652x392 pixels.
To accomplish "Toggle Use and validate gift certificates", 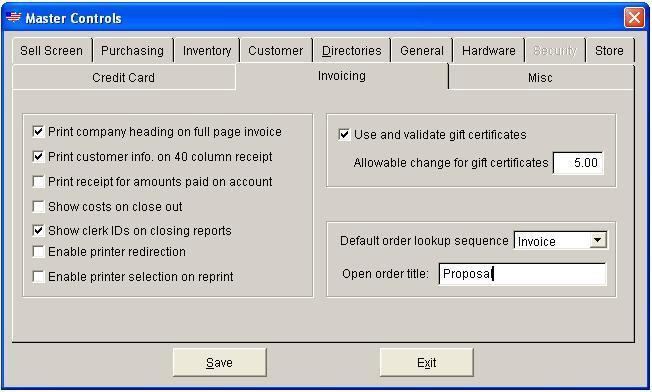I will click(x=344, y=135).
